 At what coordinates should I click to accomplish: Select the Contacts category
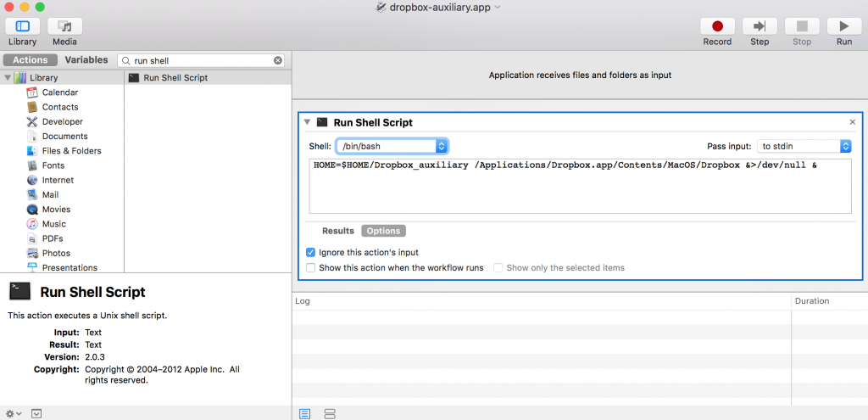point(62,107)
